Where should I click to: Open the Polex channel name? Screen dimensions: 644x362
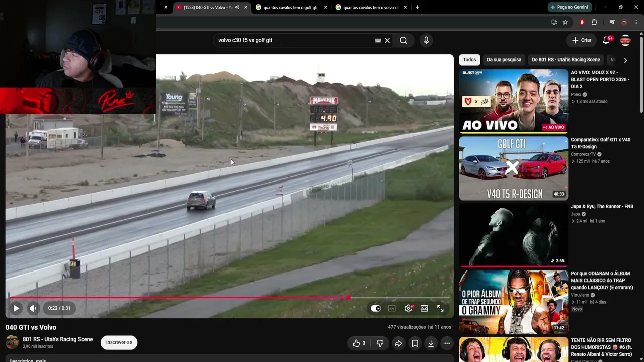pos(576,95)
